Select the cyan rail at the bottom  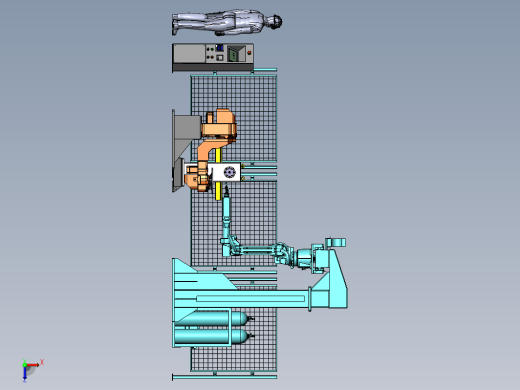pos(224,377)
